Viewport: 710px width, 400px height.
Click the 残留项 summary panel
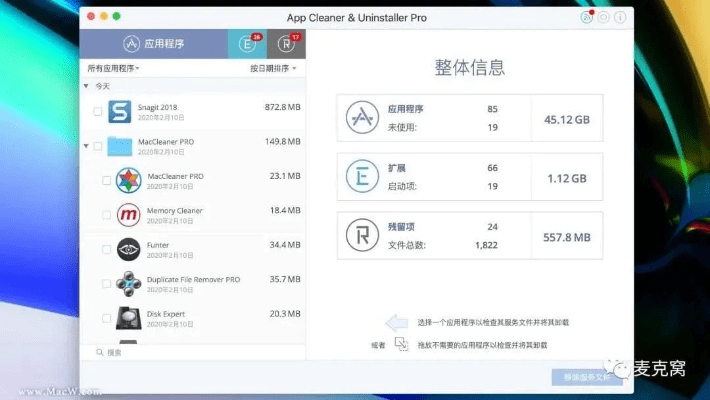coord(470,235)
